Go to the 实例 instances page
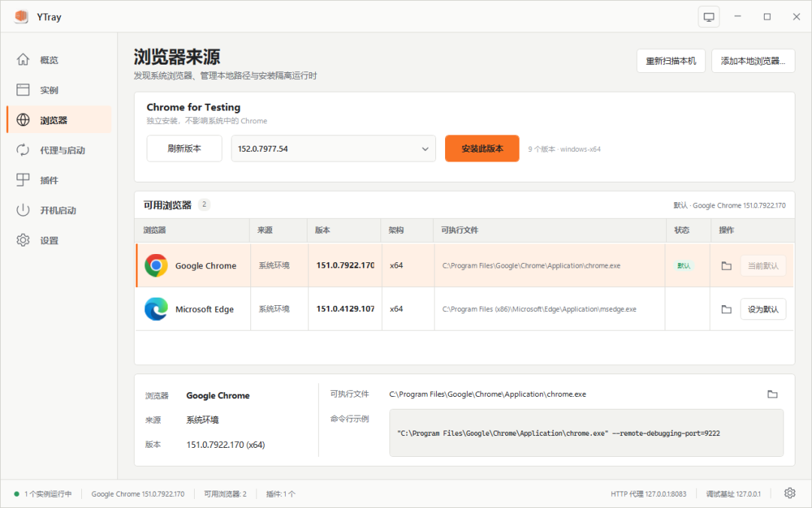 (x=59, y=90)
